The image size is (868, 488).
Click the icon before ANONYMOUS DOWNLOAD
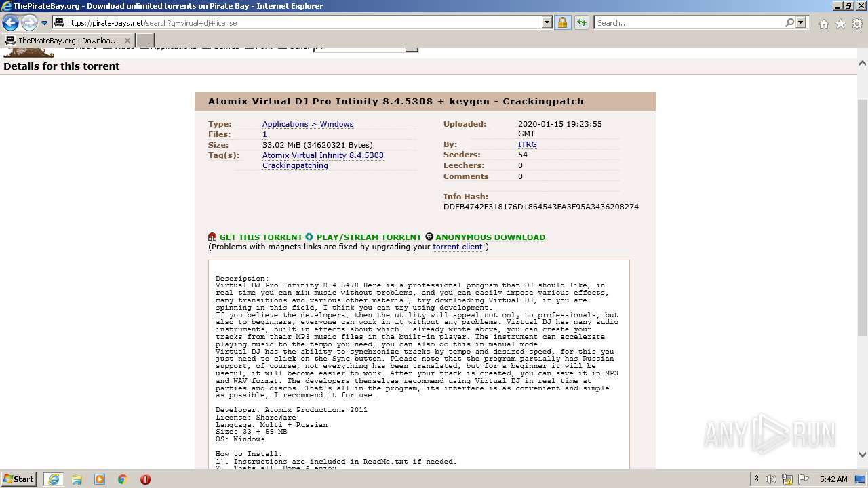tap(429, 237)
